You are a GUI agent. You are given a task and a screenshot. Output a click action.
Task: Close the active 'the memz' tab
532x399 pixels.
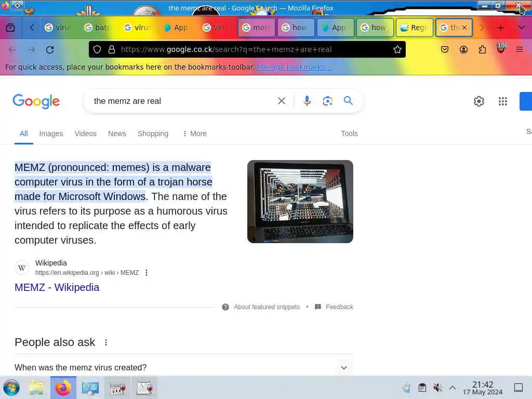464,28
